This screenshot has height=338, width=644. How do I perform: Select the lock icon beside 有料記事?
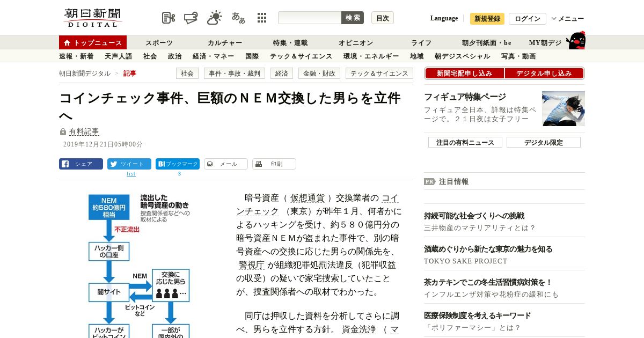(x=63, y=132)
